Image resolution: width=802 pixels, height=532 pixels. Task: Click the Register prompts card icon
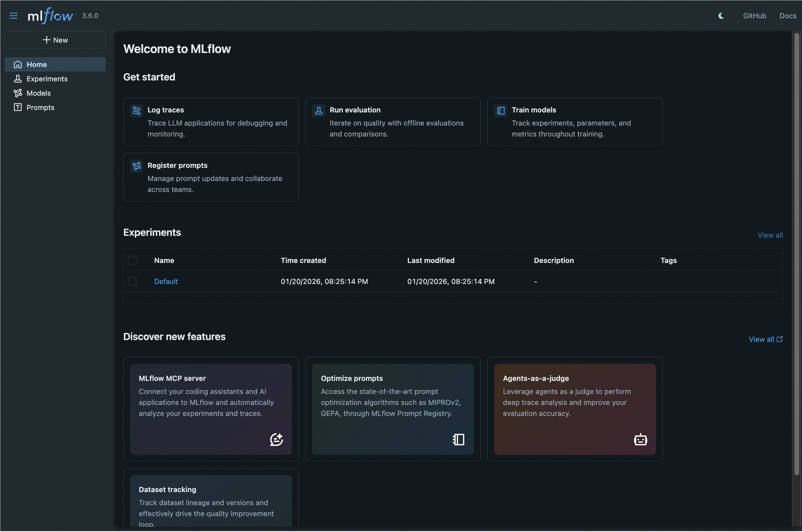point(137,166)
